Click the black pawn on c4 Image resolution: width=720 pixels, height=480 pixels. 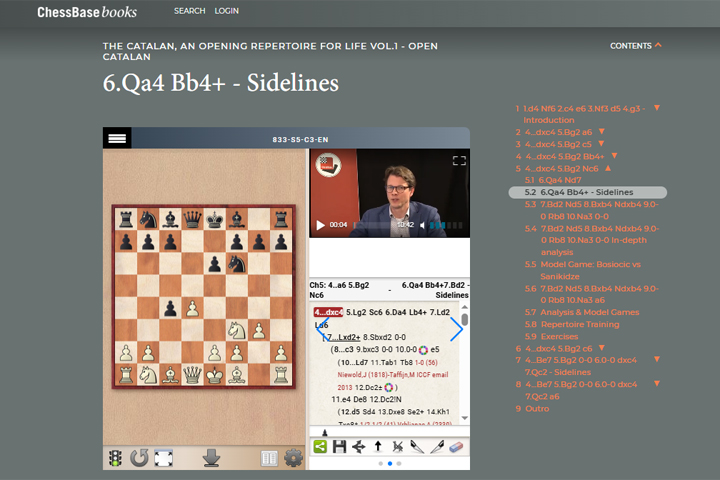(170, 308)
